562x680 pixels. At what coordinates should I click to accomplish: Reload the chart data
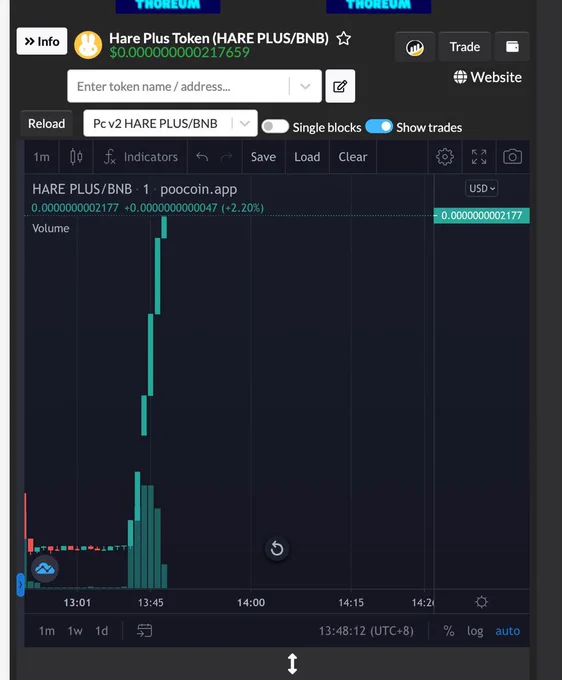coord(46,124)
